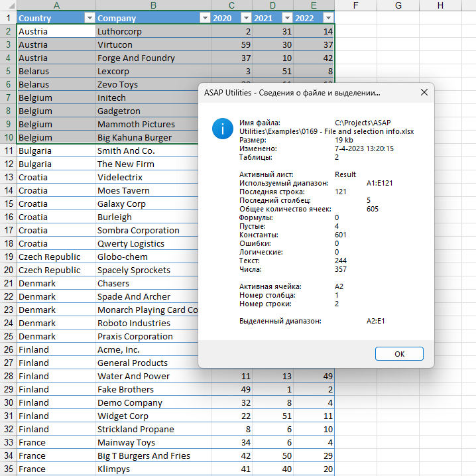Click cell containing Initech
Viewport: 476px width, 476px height.
click(147, 97)
